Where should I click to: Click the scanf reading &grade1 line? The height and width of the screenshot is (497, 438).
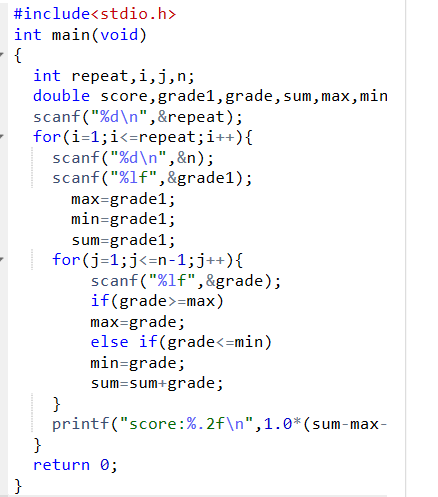click(x=152, y=178)
